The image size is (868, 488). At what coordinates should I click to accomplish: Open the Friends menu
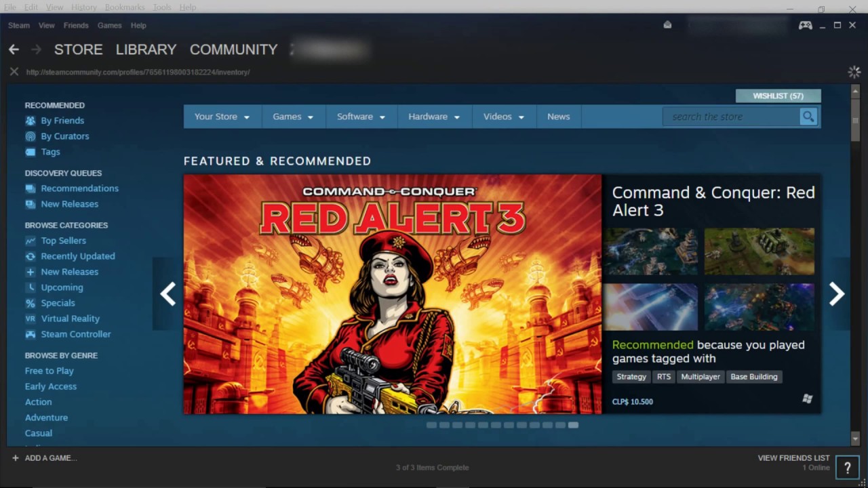click(x=76, y=25)
